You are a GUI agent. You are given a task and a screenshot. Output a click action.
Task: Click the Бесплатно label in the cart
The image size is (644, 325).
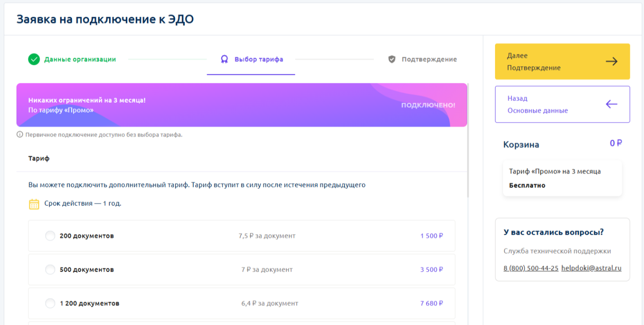[x=527, y=185]
